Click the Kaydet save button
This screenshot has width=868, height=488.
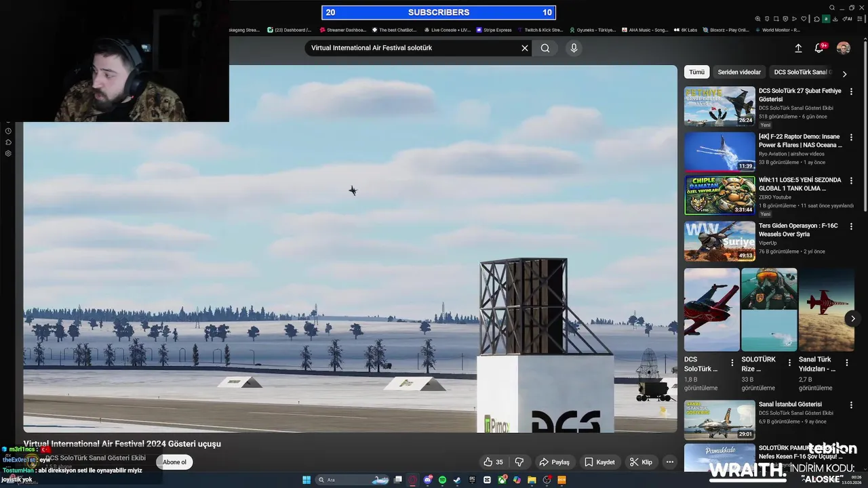(x=599, y=462)
